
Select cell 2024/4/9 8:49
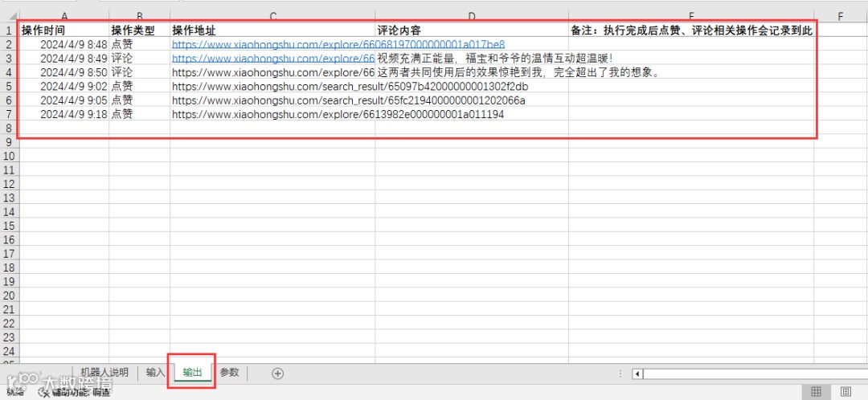[64, 58]
